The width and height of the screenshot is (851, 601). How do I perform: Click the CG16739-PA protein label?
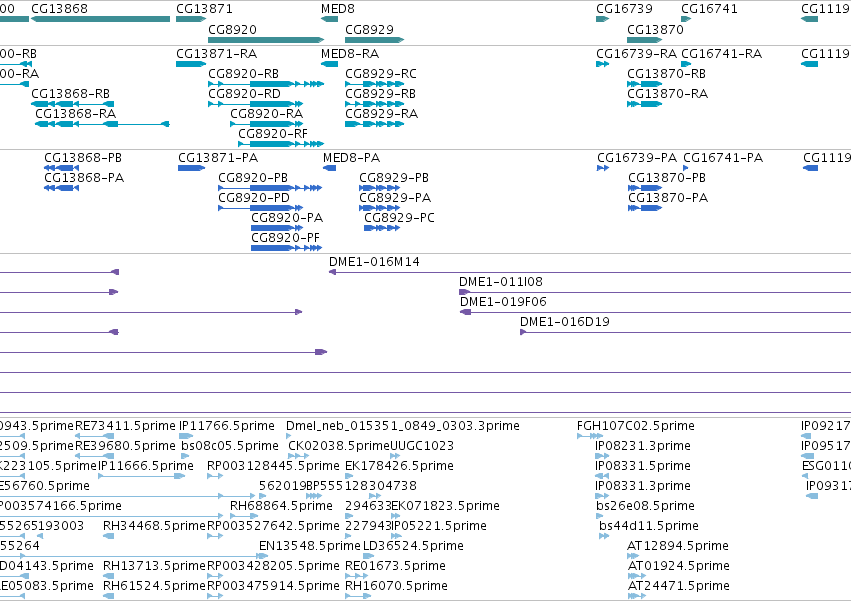click(637, 158)
